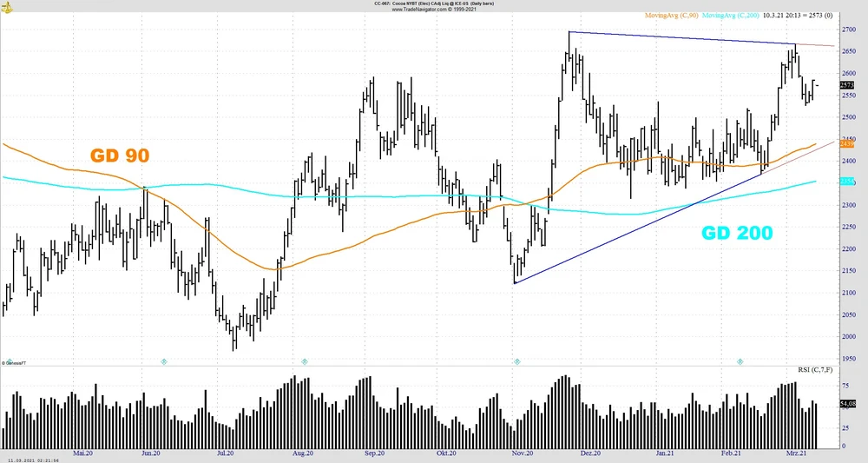This screenshot has height=463, width=868.
Task: Click the cyan MovingAvg (C,200) legend label
Action: tap(732, 16)
